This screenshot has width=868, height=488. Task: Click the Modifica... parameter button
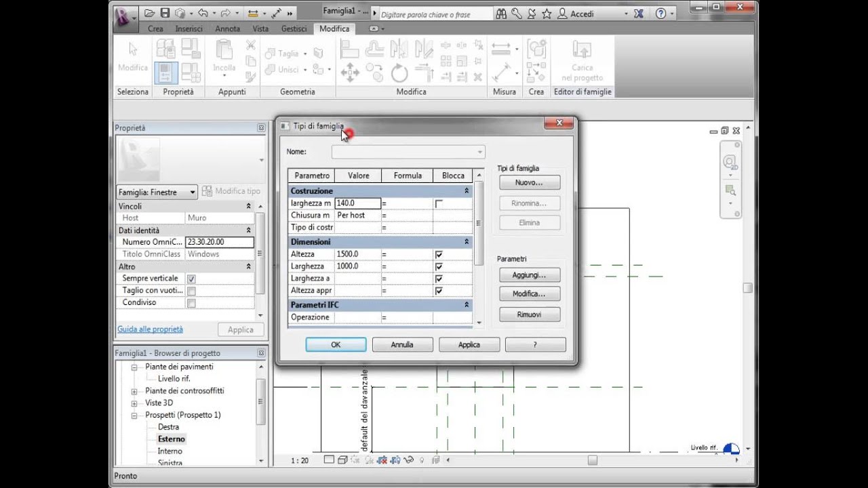click(530, 294)
